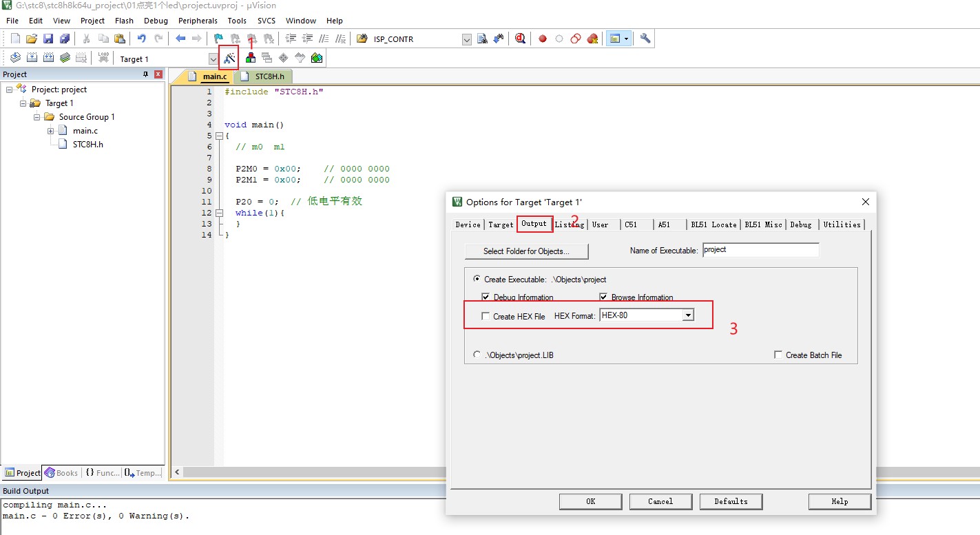The image size is (980, 535).
Task: Navigate backwards with the blue left arrow
Action: point(180,39)
